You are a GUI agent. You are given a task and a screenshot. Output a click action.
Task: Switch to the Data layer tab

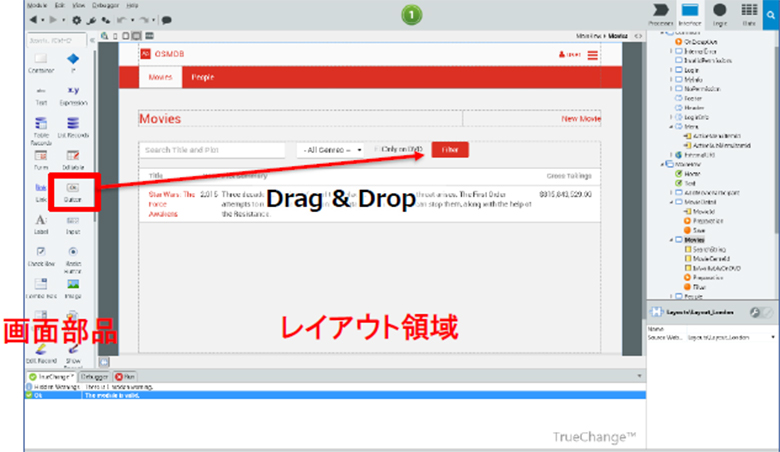[x=749, y=15]
